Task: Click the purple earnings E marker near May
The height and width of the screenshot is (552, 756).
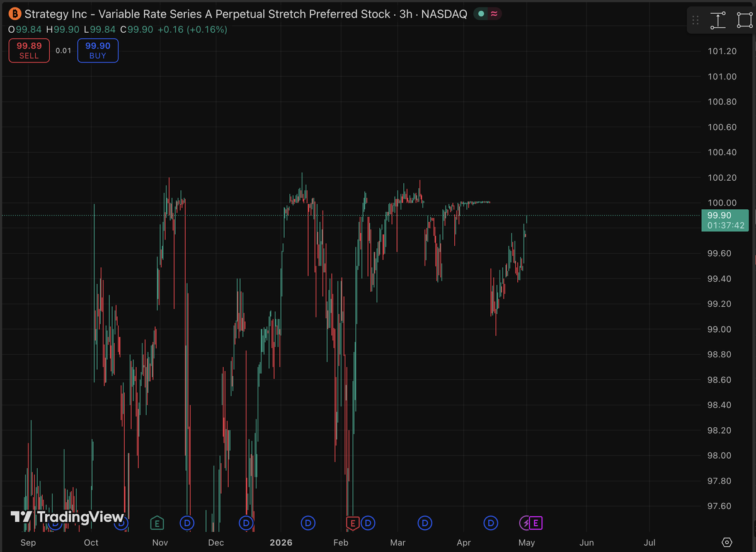Action: (x=535, y=522)
